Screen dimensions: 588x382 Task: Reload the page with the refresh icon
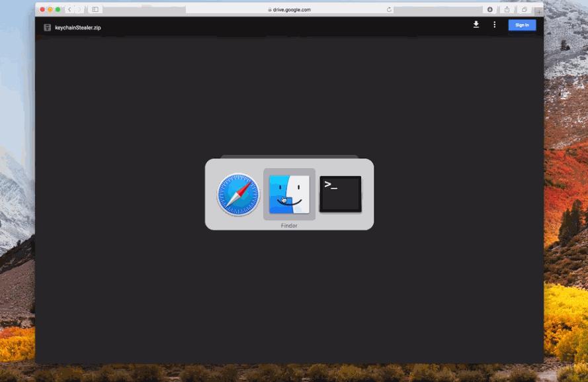[x=389, y=10]
